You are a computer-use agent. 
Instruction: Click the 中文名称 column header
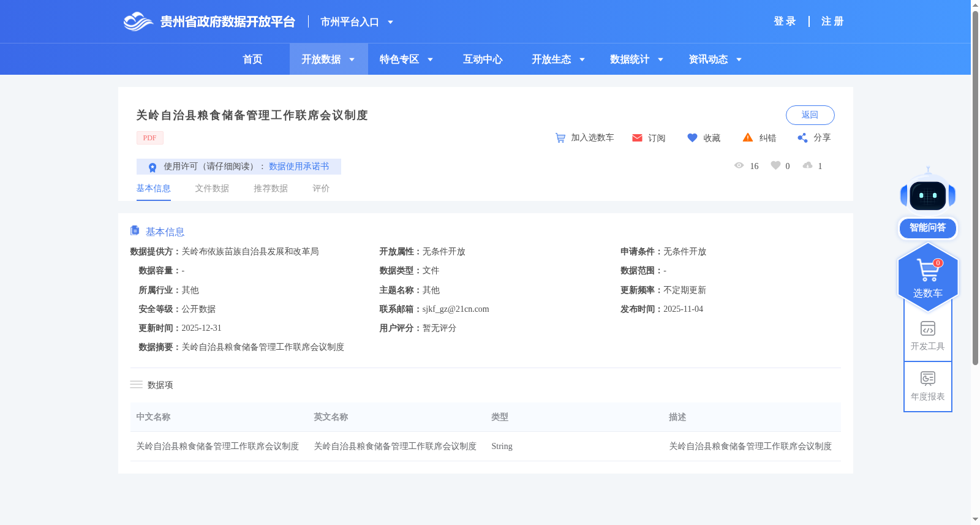[x=153, y=417]
